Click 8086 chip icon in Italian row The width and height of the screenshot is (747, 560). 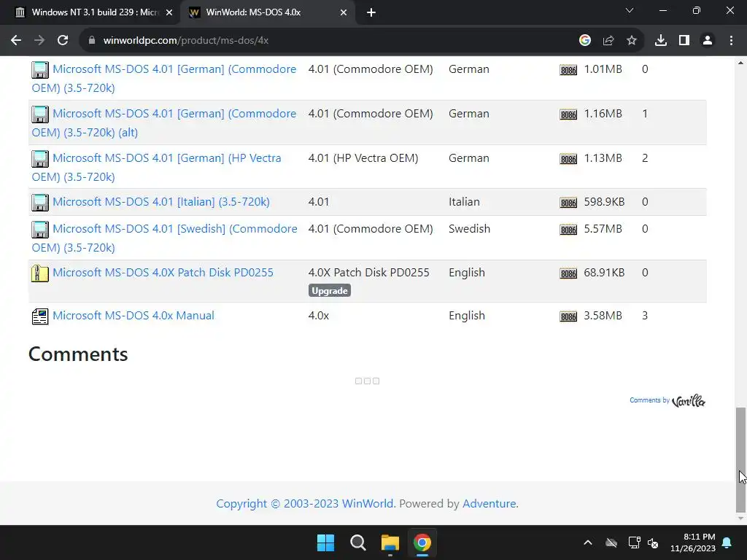(x=568, y=203)
